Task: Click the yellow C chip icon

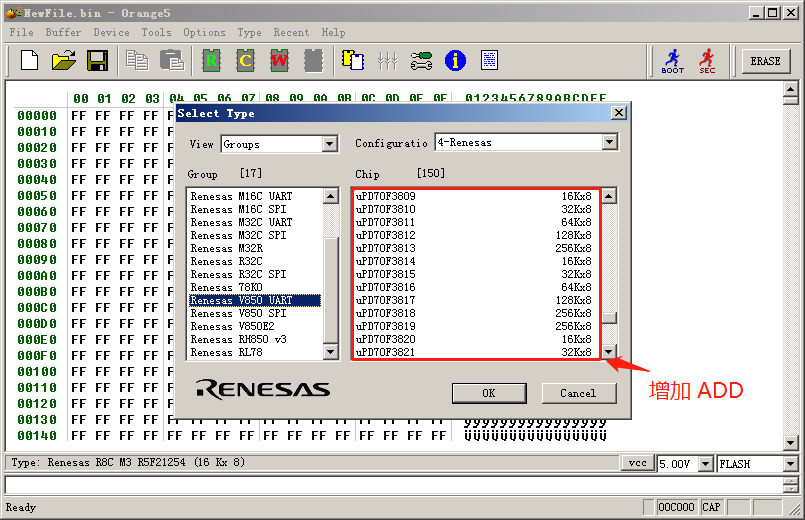Action: (245, 61)
